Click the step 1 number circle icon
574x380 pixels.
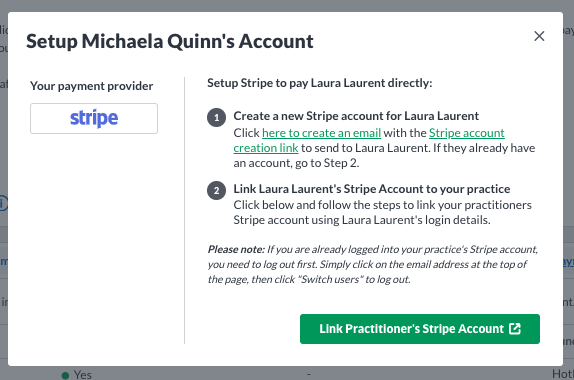[x=216, y=118]
